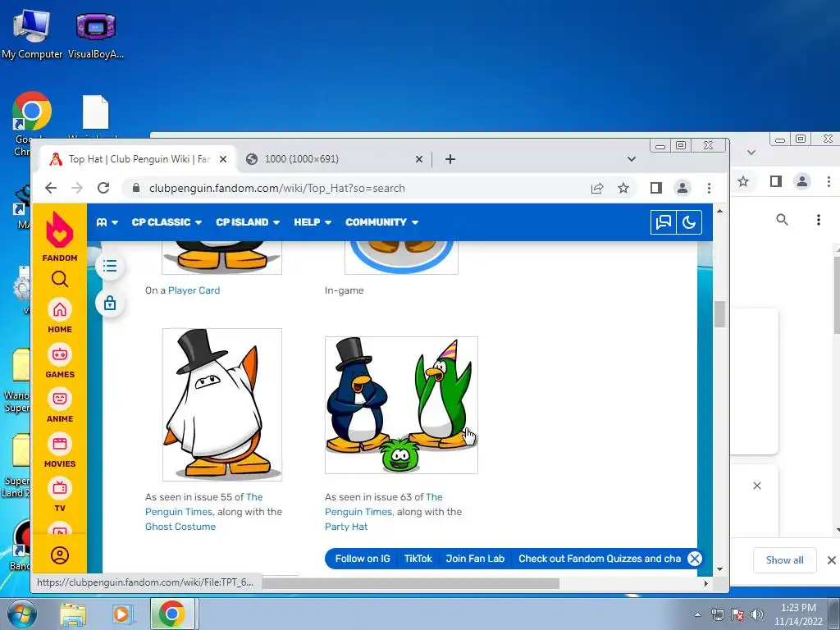Open the Movies section icon
The width and height of the screenshot is (840, 630).
click(59, 444)
